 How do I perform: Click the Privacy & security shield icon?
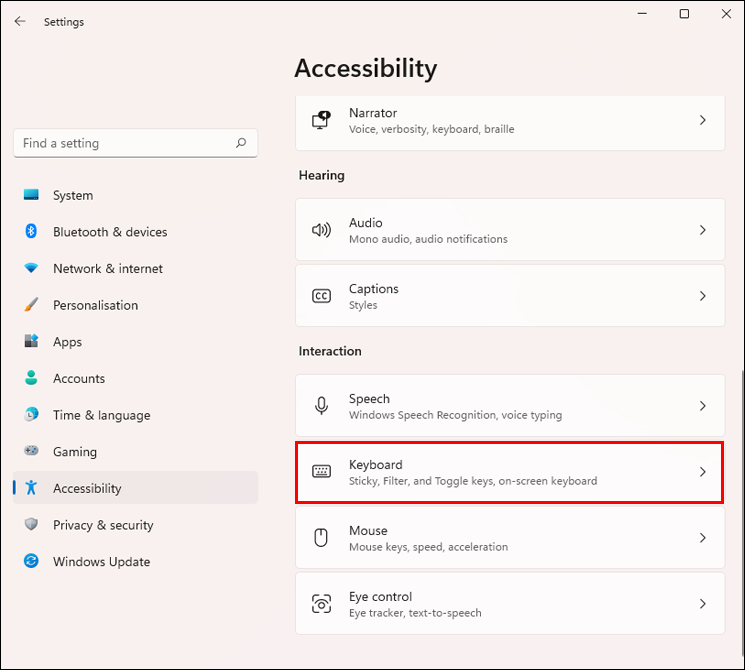tap(31, 525)
